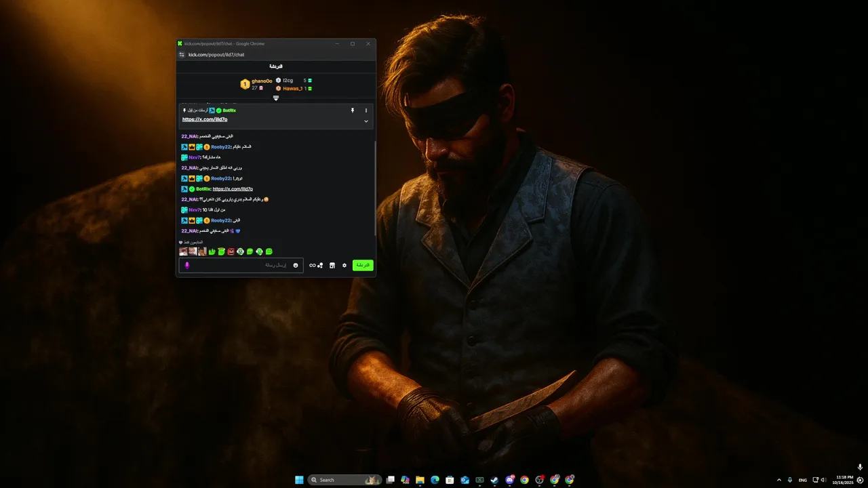This screenshot has height=488, width=868.
Task: Open the Windows Start menu
Action: click(299, 480)
